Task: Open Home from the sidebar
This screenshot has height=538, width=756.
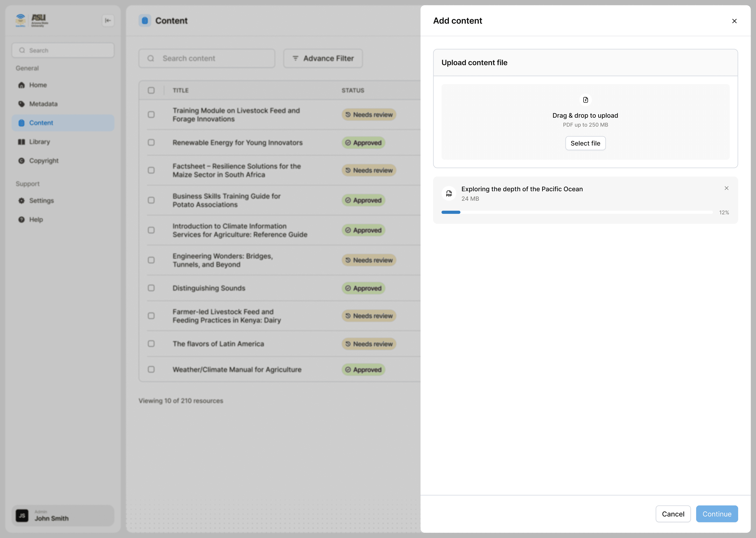Action: click(x=38, y=85)
